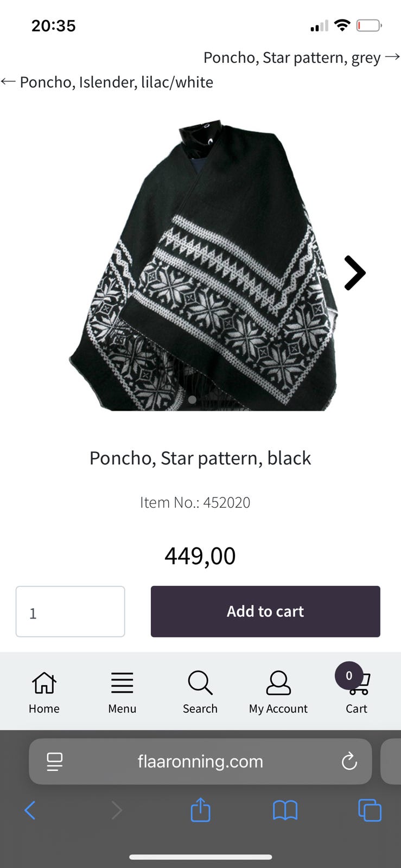
Task: Select the image carousel dot indicator
Action: (x=192, y=400)
